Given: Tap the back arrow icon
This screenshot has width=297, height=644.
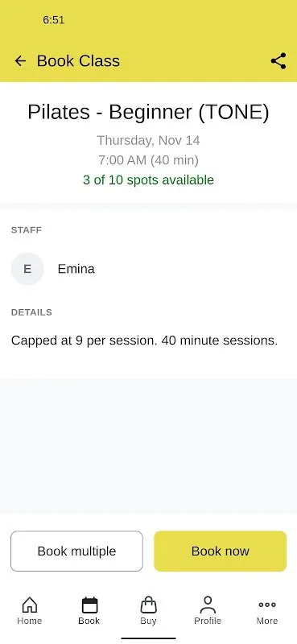Looking at the screenshot, I should [20, 61].
